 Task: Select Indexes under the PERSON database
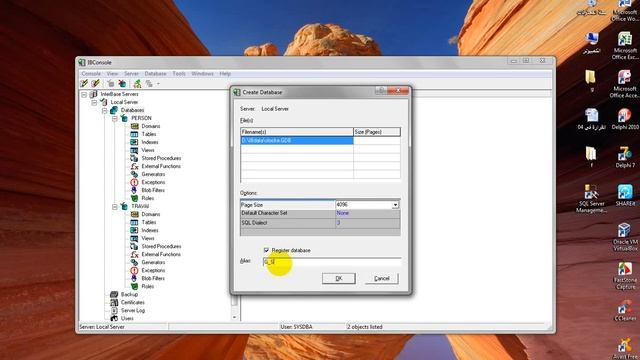pos(150,142)
